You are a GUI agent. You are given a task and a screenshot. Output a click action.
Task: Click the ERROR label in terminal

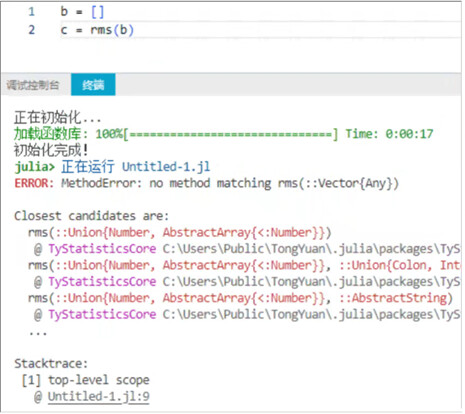pos(34,183)
